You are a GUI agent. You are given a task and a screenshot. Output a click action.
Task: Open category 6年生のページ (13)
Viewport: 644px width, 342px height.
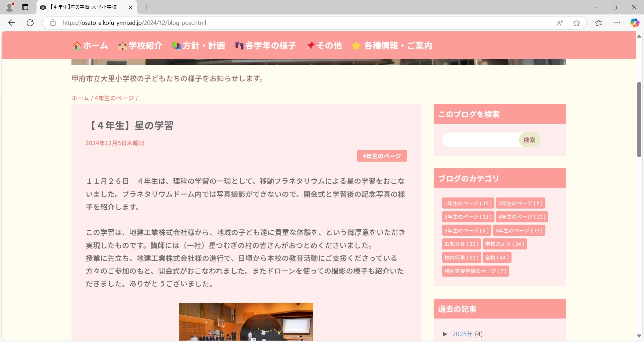[x=519, y=230]
